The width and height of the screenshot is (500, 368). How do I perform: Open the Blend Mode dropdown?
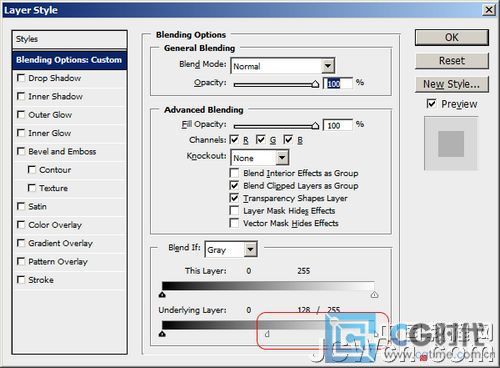coord(283,66)
